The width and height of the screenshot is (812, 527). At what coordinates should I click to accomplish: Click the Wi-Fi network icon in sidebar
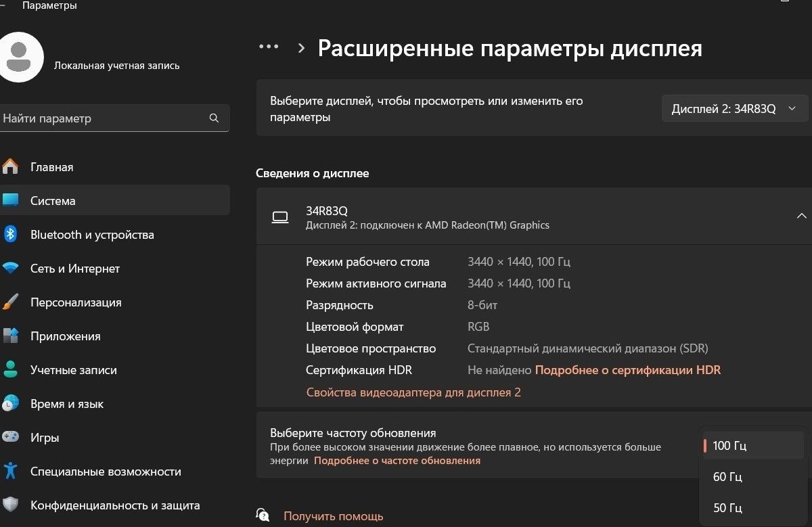[10, 269]
